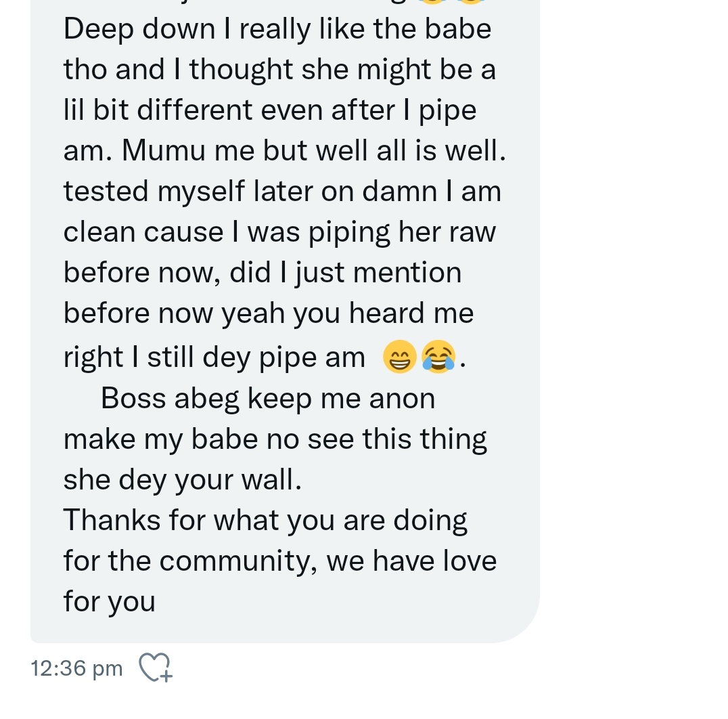Screen dimensions: 728x719
Task: Click the text 'before now, did I just mention'
Action: tap(263, 273)
